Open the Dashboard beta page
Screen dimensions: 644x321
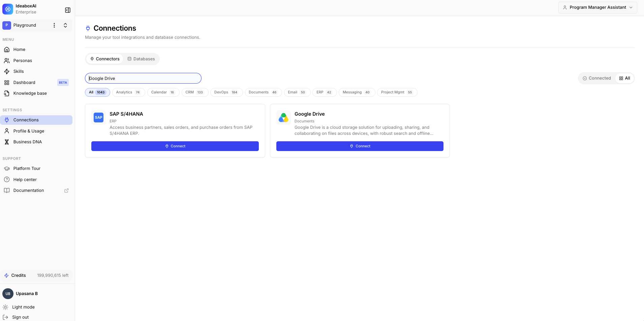pos(36,83)
